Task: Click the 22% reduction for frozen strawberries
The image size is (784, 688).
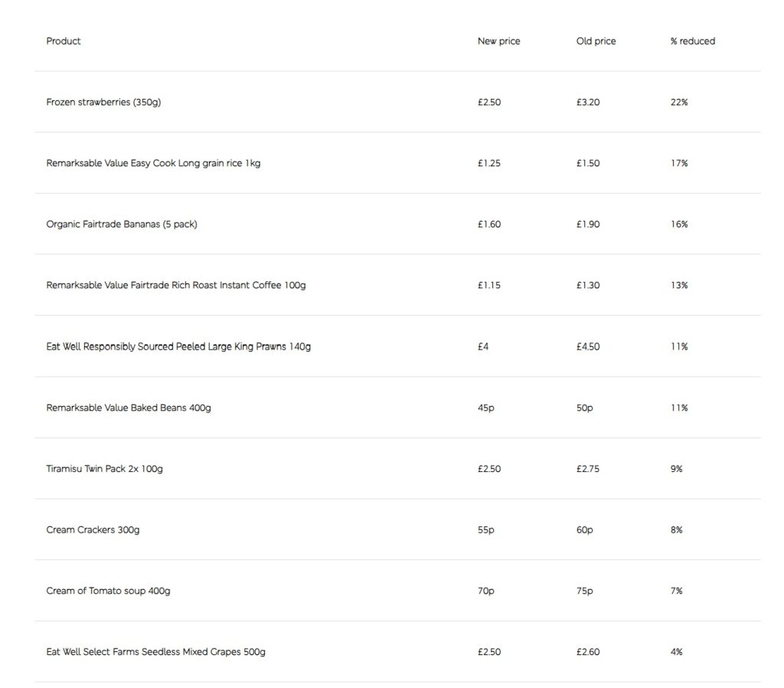Action: tap(679, 102)
